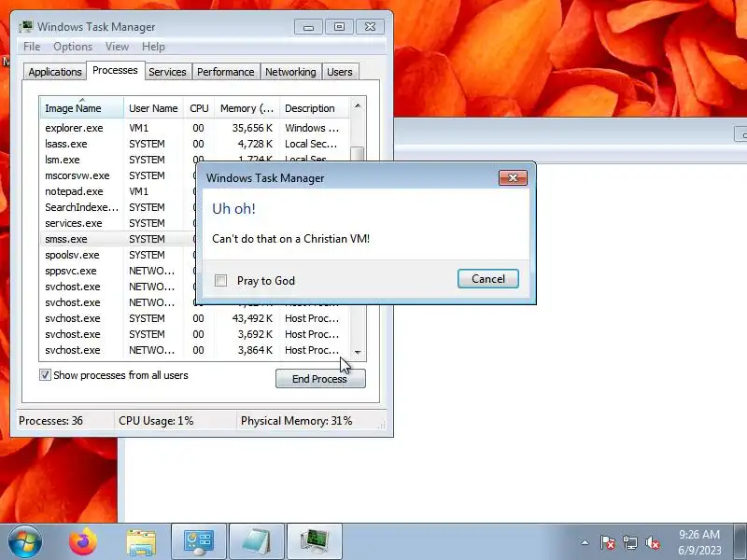Switch to the Networking tab
The image size is (747, 560).
[290, 72]
